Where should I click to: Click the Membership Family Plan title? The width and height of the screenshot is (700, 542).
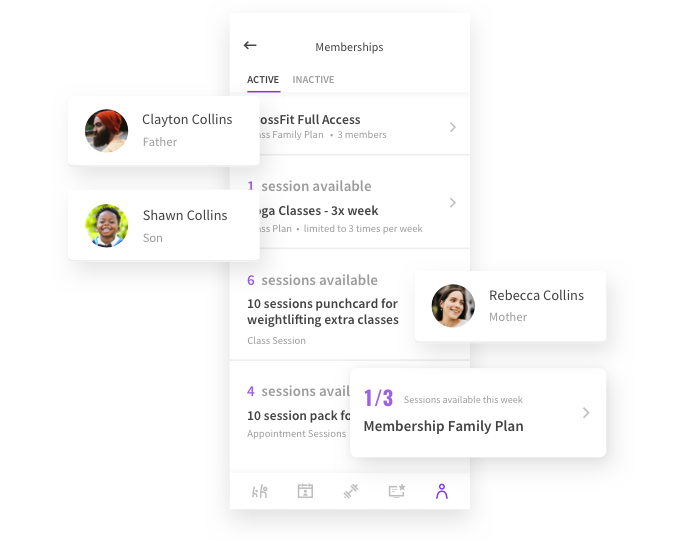point(443,426)
